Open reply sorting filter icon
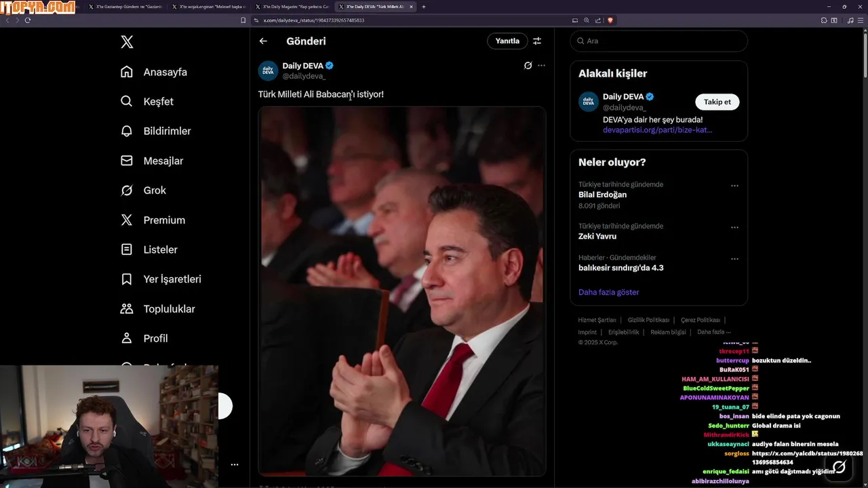 point(537,41)
